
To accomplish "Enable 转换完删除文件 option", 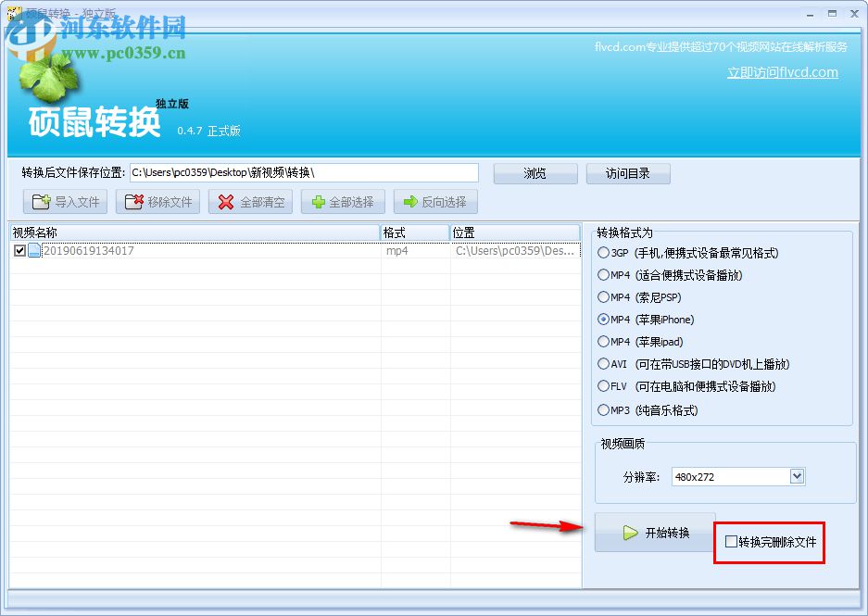I will 732,541.
